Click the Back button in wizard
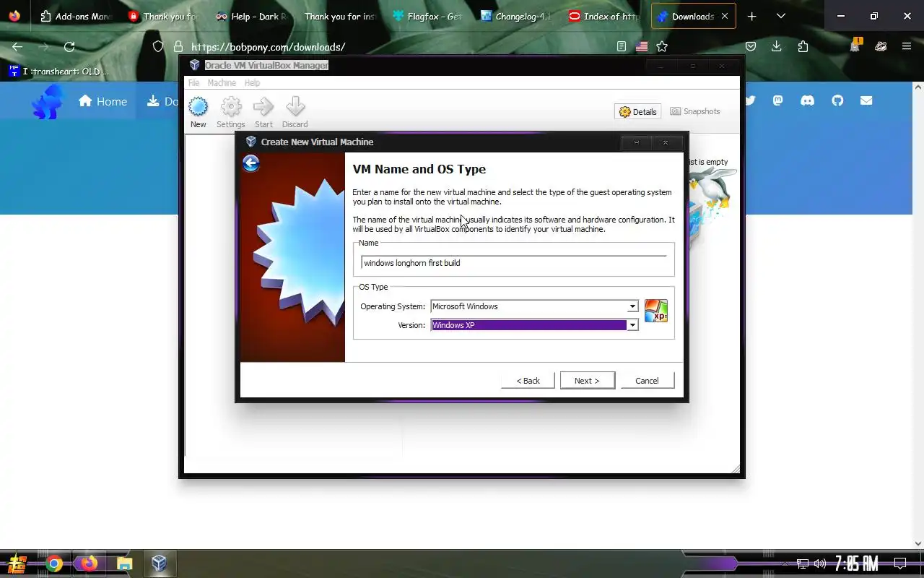Viewport: 924px width, 578px height. [x=528, y=381]
